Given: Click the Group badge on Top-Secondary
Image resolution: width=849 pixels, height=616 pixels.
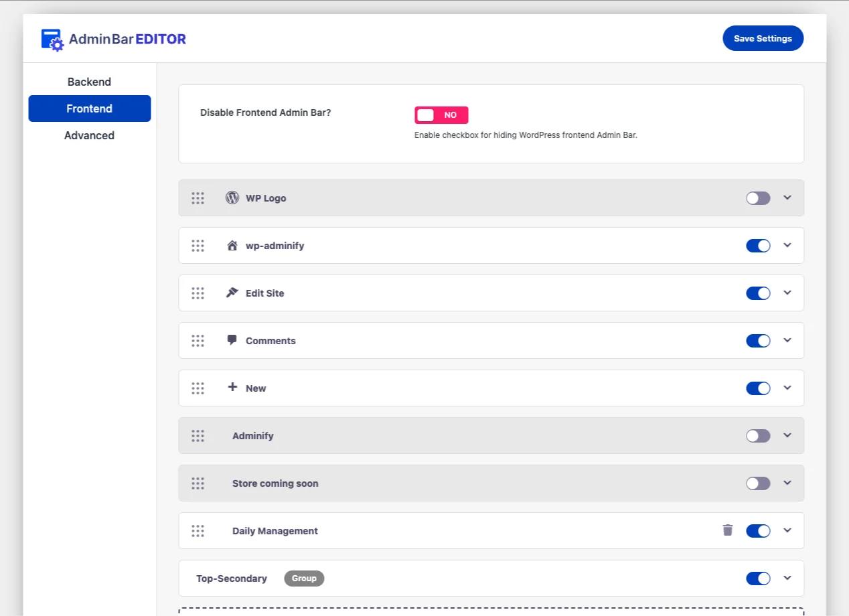Looking at the screenshot, I should point(304,579).
